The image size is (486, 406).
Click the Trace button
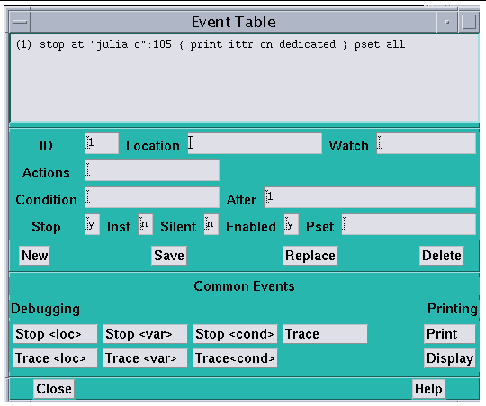(325, 334)
